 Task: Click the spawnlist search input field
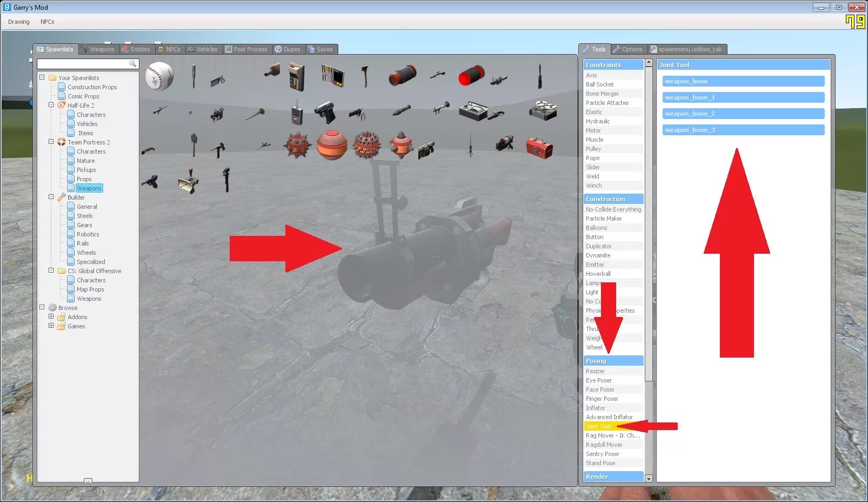88,64
